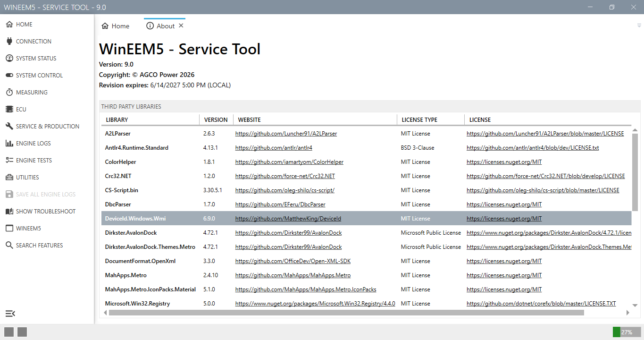
Task: Sort by VERSION column header
Action: (216, 119)
